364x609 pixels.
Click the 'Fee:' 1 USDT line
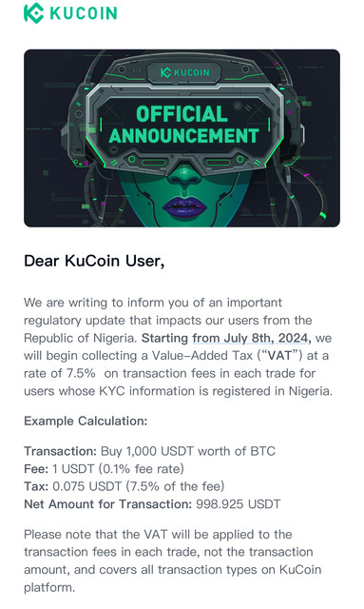click(104, 469)
